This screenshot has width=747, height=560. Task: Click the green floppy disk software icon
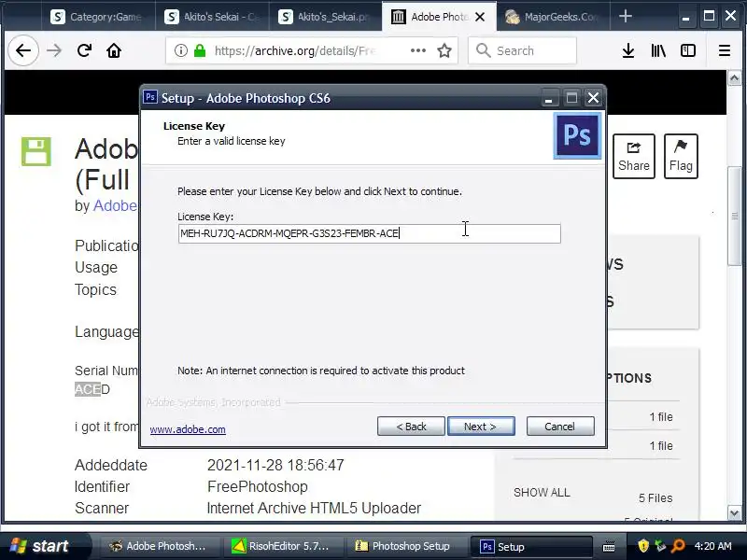36,152
